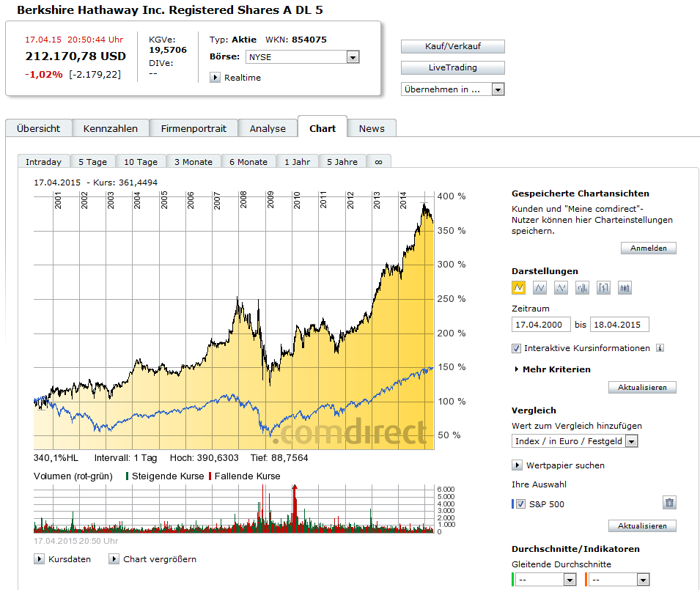Click the Chart vergrößern link

click(159, 558)
